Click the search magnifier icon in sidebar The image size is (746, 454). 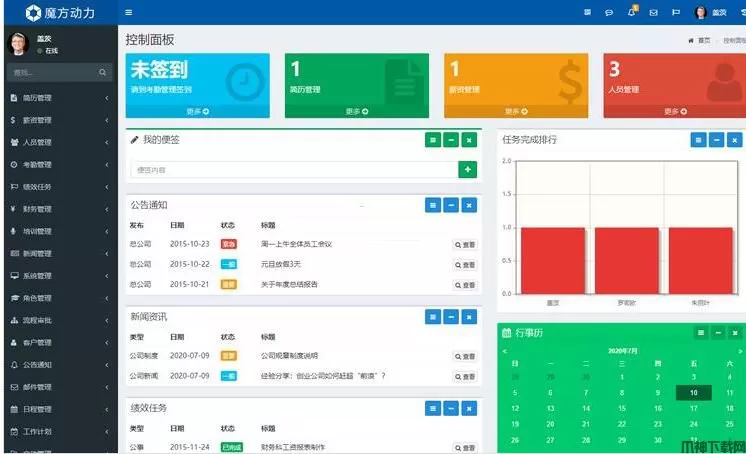click(x=103, y=73)
